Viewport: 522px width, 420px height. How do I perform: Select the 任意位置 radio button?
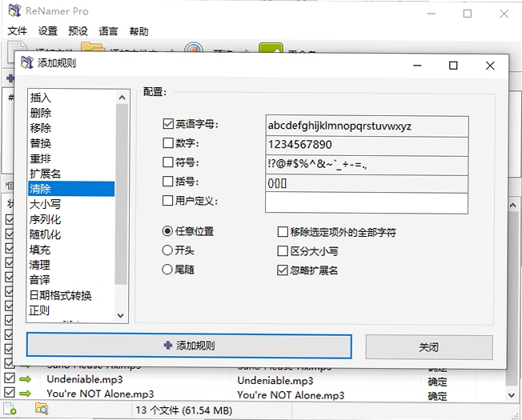pyautogui.click(x=167, y=231)
